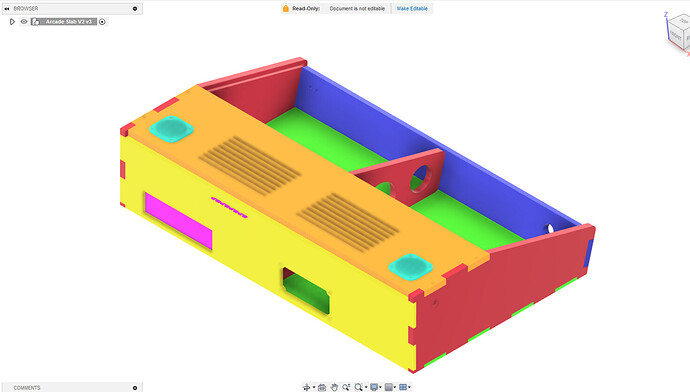Open the Orbit tool dropdown arrow

pos(314,387)
